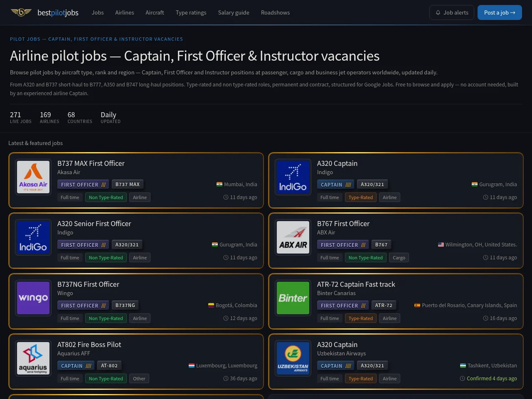This screenshot has height=399, width=532.
Task: Click the clock icon on B737 MAX First Officer card
Action: click(226, 197)
